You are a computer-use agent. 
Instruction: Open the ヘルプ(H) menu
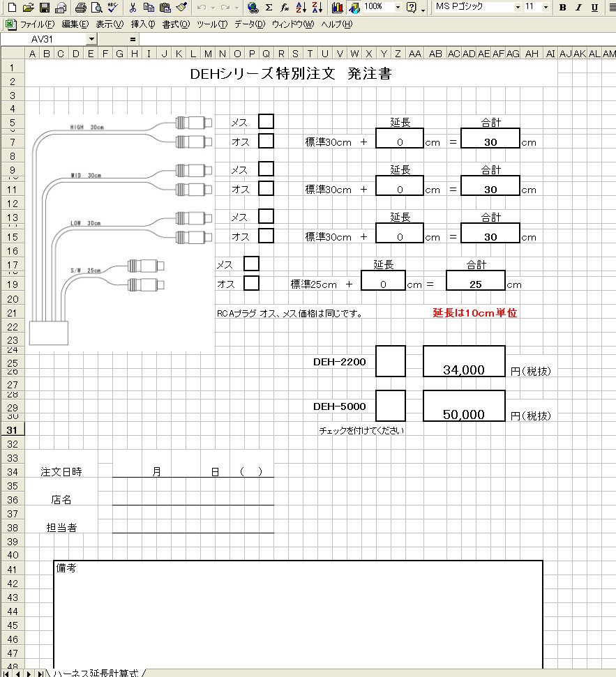pos(337,24)
